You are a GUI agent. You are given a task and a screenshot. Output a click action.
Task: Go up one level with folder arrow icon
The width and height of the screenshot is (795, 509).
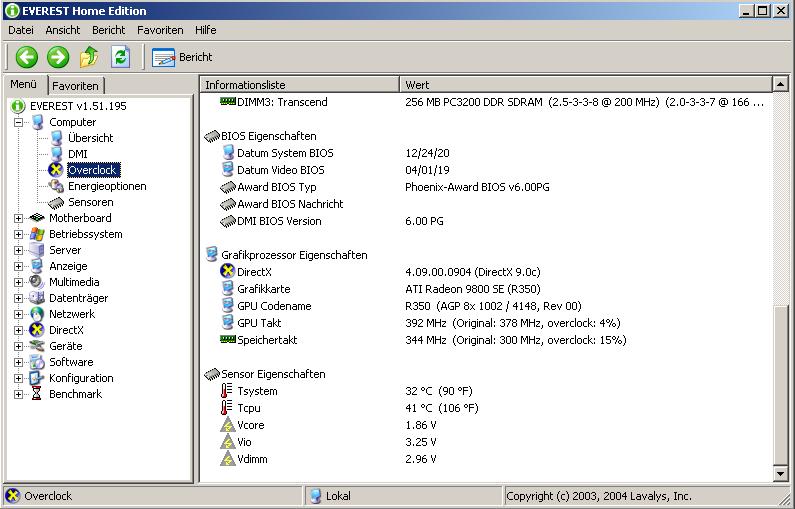[x=89, y=57]
